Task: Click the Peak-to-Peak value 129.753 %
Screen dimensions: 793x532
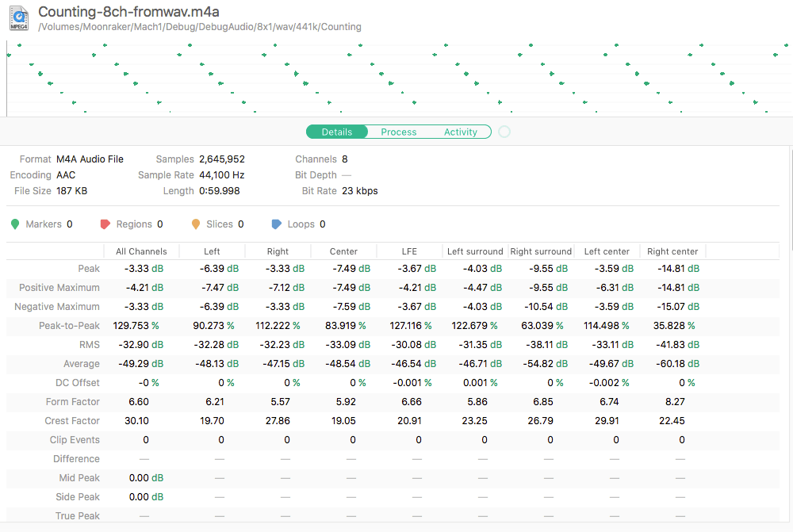Action: [136, 326]
